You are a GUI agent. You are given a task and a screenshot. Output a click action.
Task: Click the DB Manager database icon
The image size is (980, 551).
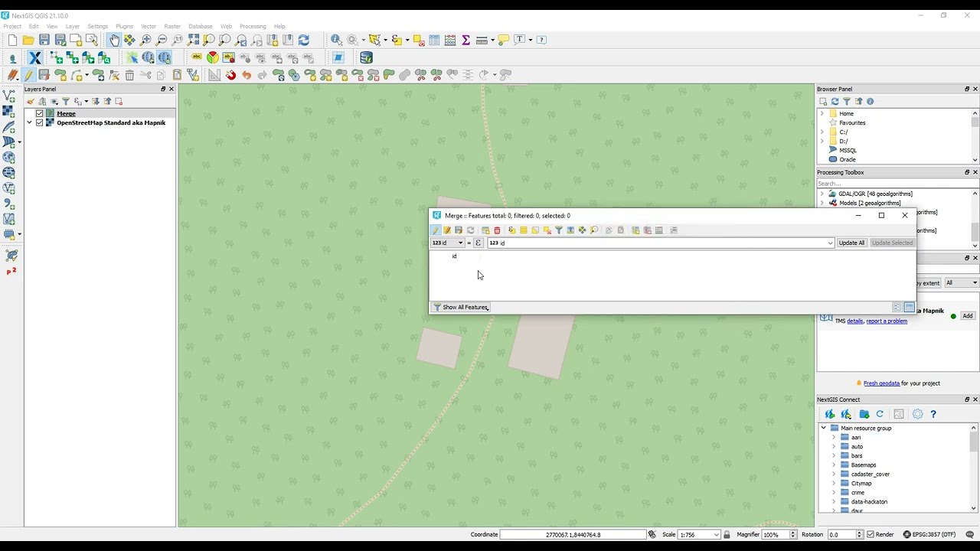[x=366, y=57]
